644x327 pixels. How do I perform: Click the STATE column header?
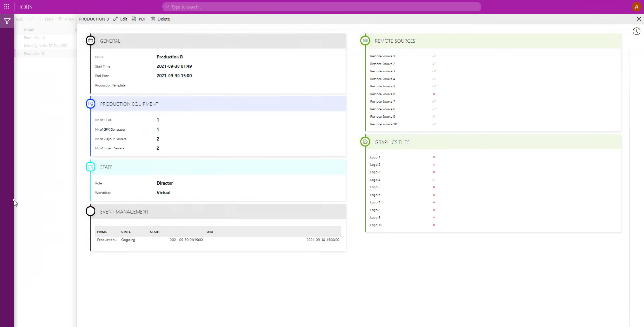pos(126,232)
